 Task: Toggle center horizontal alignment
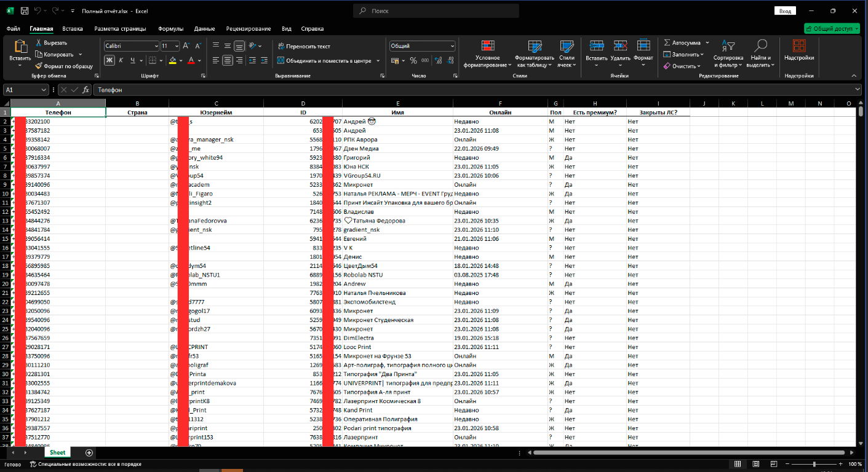228,60
